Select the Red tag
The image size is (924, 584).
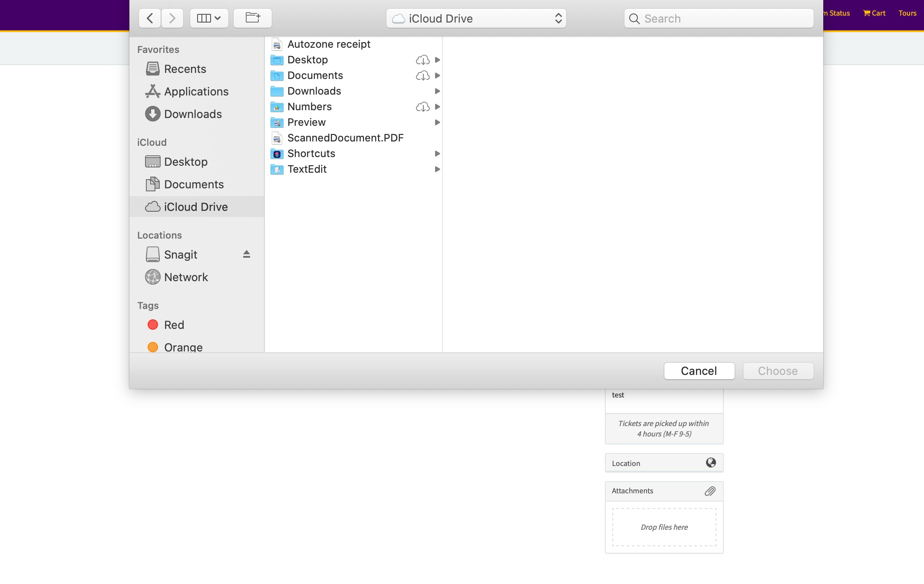tap(174, 325)
